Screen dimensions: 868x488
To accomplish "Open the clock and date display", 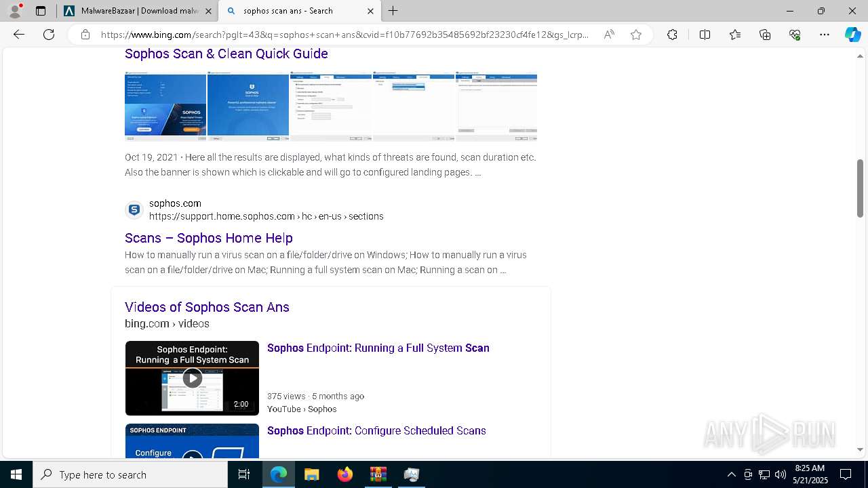I will pyautogui.click(x=810, y=474).
